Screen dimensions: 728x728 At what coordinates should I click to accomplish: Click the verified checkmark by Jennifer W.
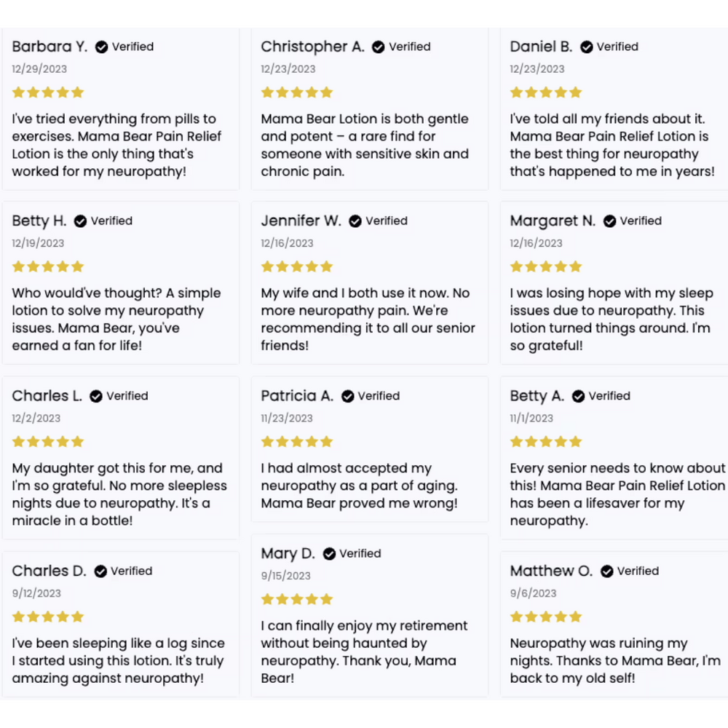tap(355, 221)
